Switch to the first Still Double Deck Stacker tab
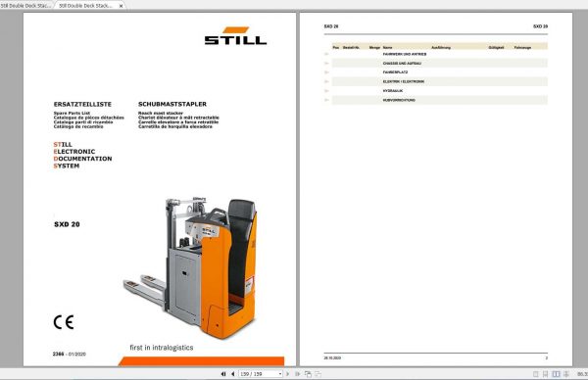 tap(25, 6)
